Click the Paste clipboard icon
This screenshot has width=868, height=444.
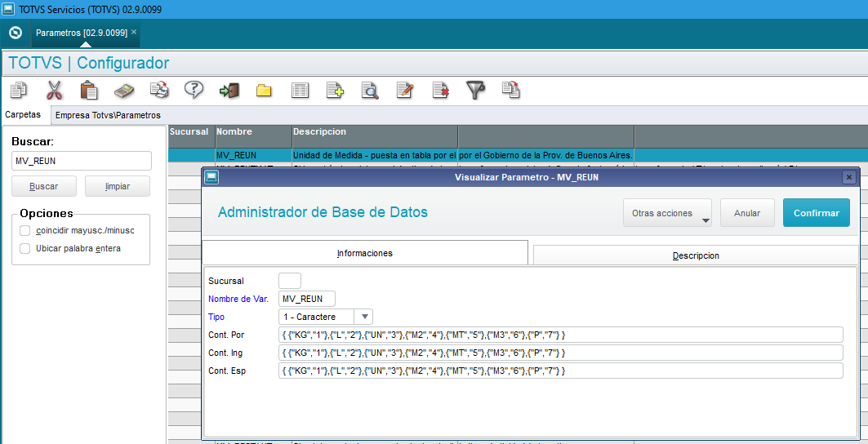[x=89, y=90]
